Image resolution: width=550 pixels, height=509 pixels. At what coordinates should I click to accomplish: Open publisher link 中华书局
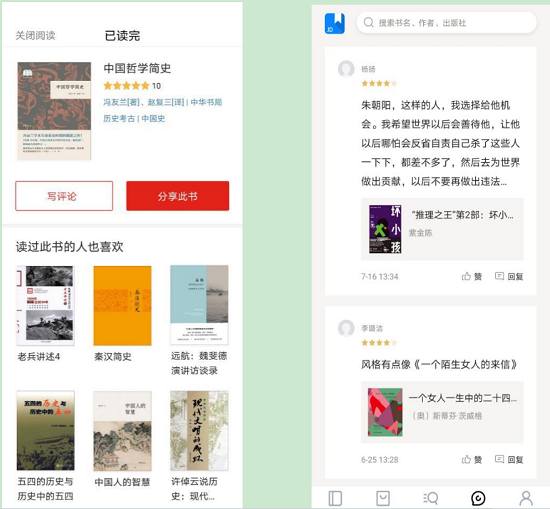(206, 102)
